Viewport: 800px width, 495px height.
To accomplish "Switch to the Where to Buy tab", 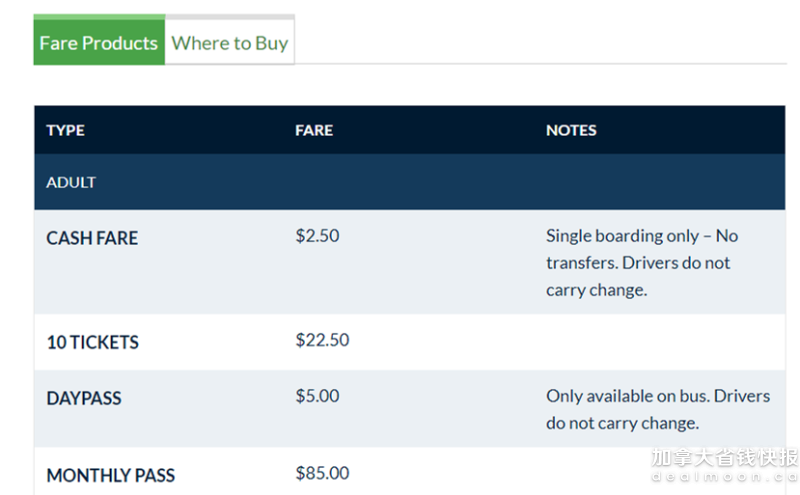I will click(x=230, y=42).
